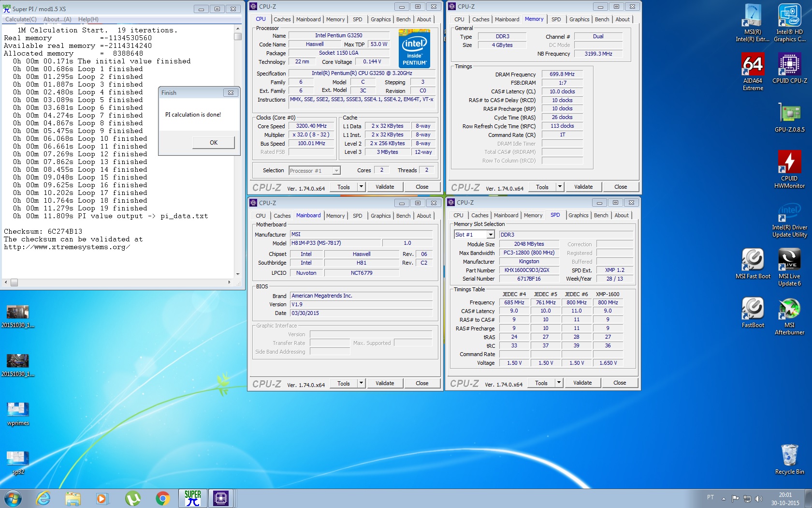Open CPUID CPU-Z desktop shortcut
The image size is (812, 508).
(x=789, y=68)
